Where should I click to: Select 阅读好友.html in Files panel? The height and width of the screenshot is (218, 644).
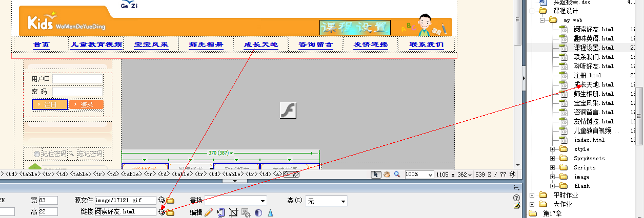point(593,29)
